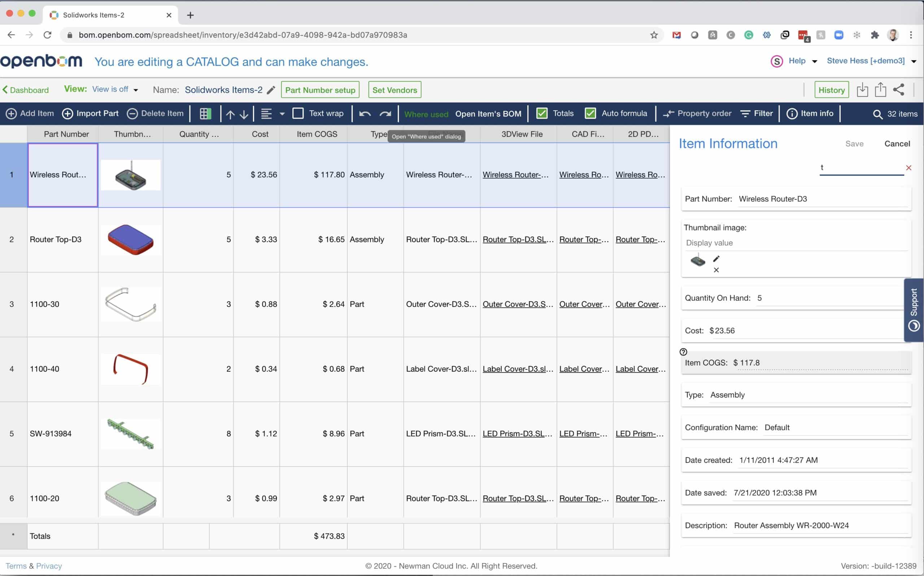Click the Save button in Item Information
924x576 pixels.
coord(854,143)
